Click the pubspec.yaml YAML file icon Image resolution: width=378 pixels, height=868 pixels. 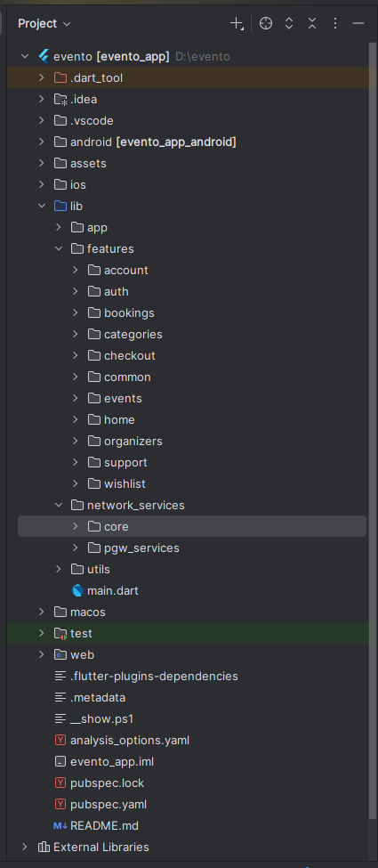(x=60, y=804)
